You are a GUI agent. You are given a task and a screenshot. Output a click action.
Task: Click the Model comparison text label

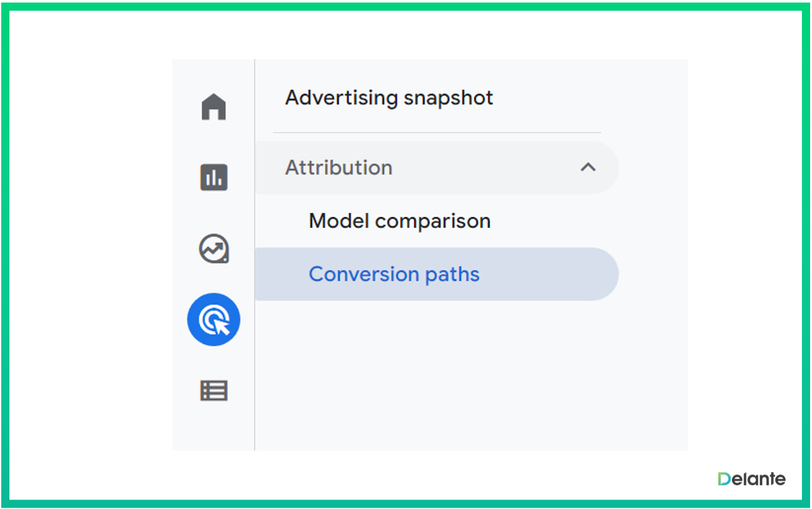click(x=399, y=221)
